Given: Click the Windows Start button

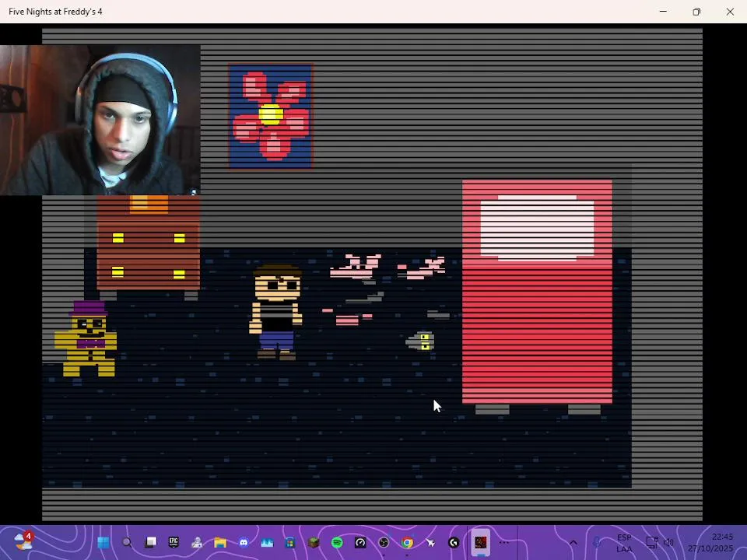Looking at the screenshot, I should (103, 542).
